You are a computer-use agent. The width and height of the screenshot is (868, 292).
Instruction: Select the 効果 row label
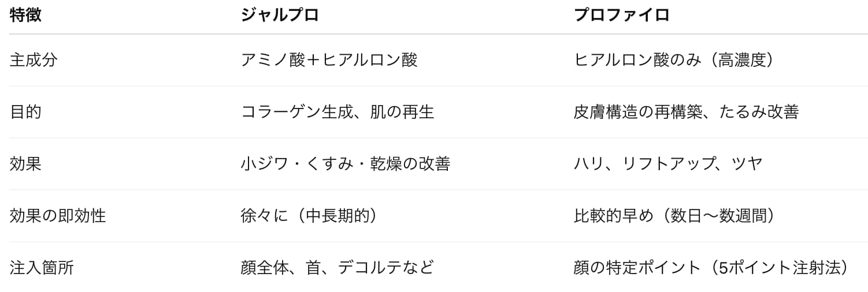pos(25,164)
